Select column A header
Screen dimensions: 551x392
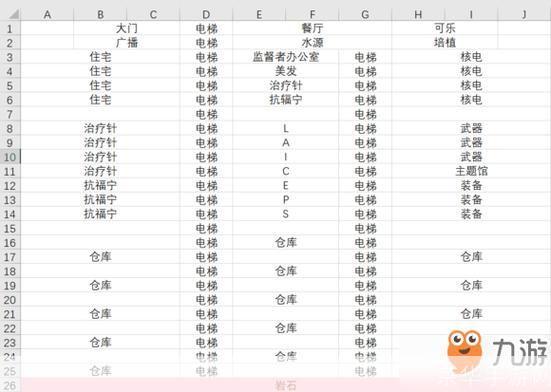pyautogui.click(x=47, y=14)
